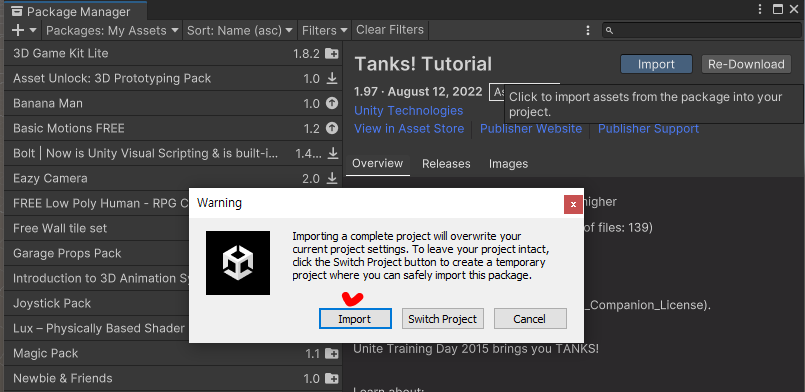Select the Banana Man package
This screenshot has width=805, height=392.
pyautogui.click(x=173, y=103)
